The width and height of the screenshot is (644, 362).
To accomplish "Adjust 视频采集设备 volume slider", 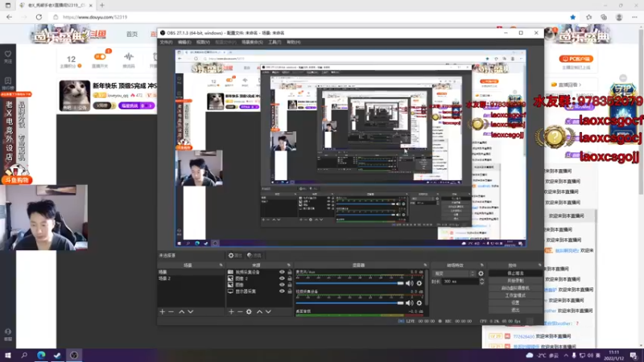I will pos(349,303).
